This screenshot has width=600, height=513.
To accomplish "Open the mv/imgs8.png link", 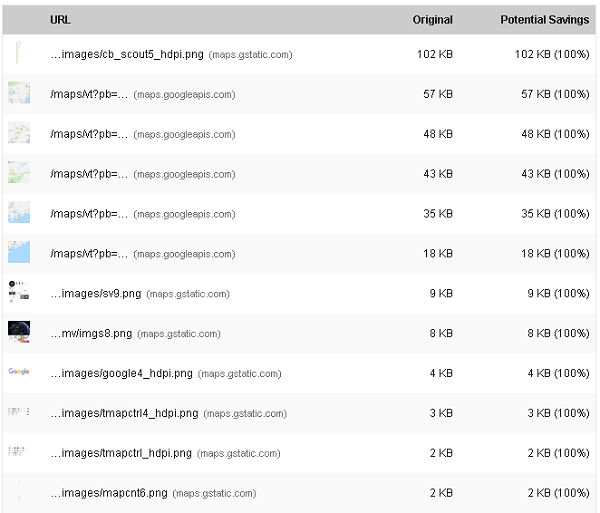I will [91, 334].
